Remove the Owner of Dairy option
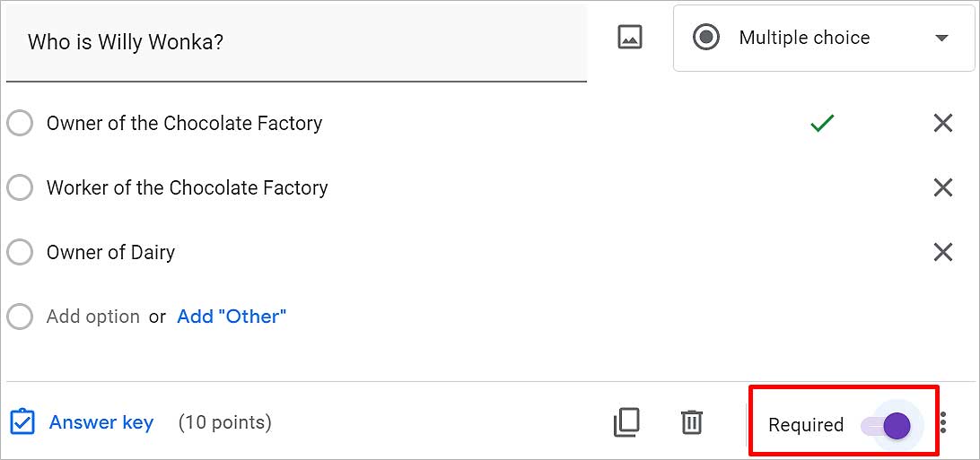 (942, 252)
